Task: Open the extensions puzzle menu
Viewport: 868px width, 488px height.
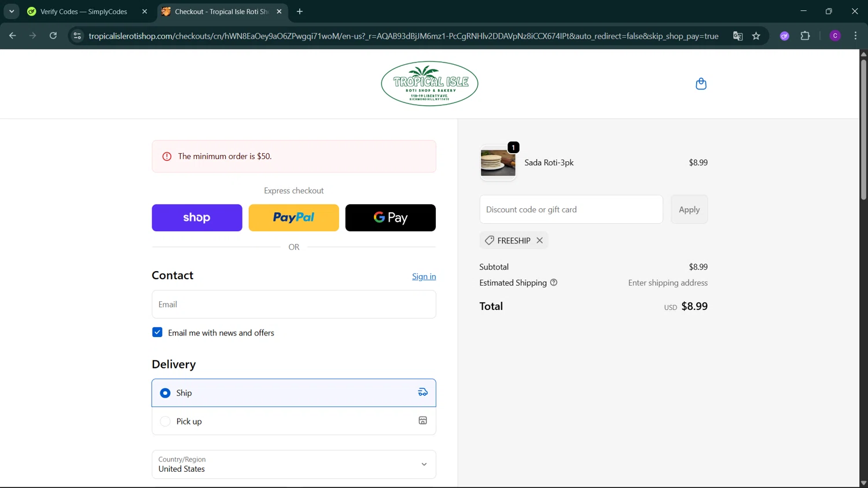Action: coord(805,36)
